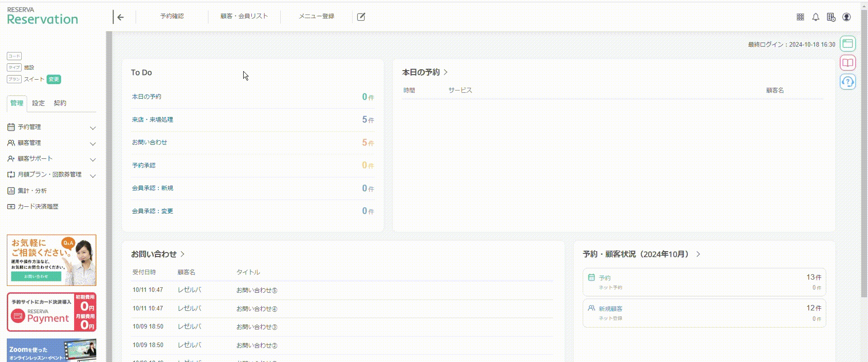This screenshot has height=362, width=868.
Task: Open the user account profile icon
Action: tap(846, 17)
